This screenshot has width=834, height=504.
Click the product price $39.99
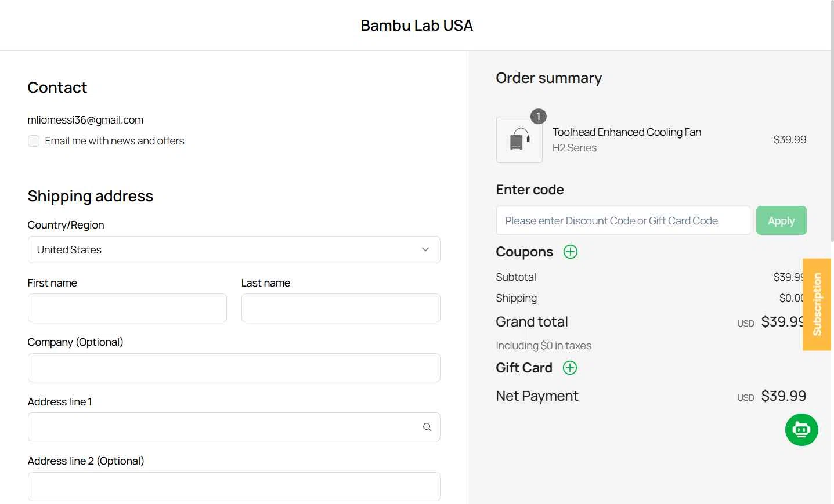click(790, 140)
